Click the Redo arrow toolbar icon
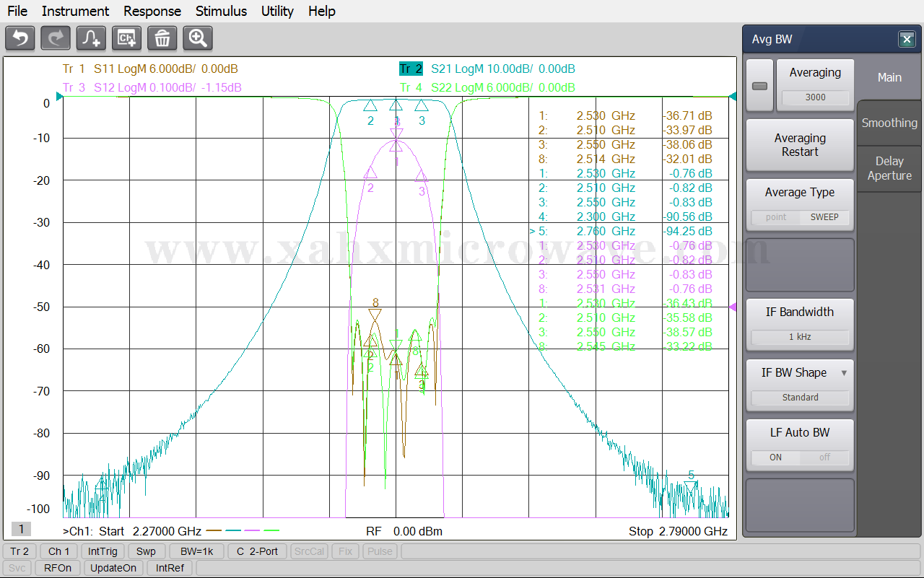The height and width of the screenshot is (578, 924). click(56, 38)
